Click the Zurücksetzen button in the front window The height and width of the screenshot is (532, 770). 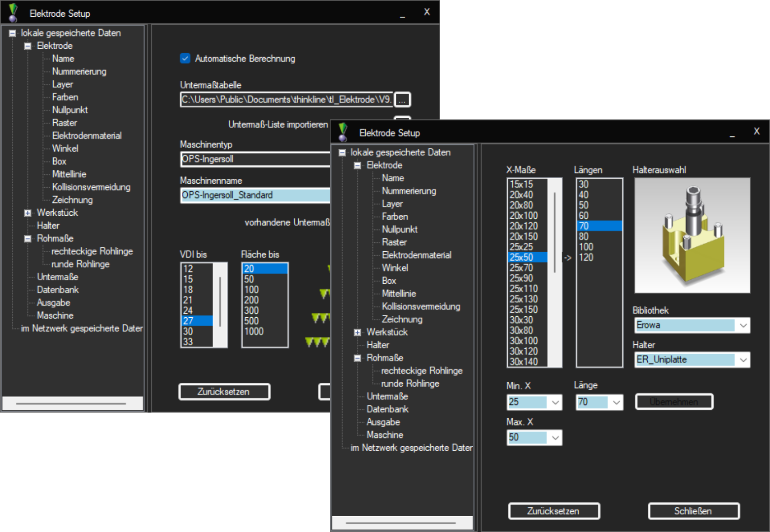(x=554, y=511)
